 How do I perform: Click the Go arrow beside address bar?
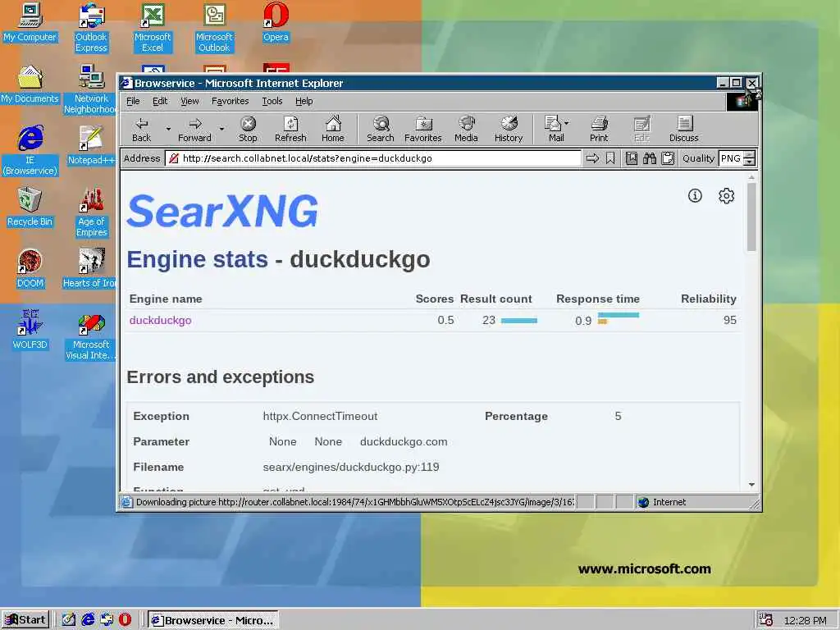click(x=592, y=158)
